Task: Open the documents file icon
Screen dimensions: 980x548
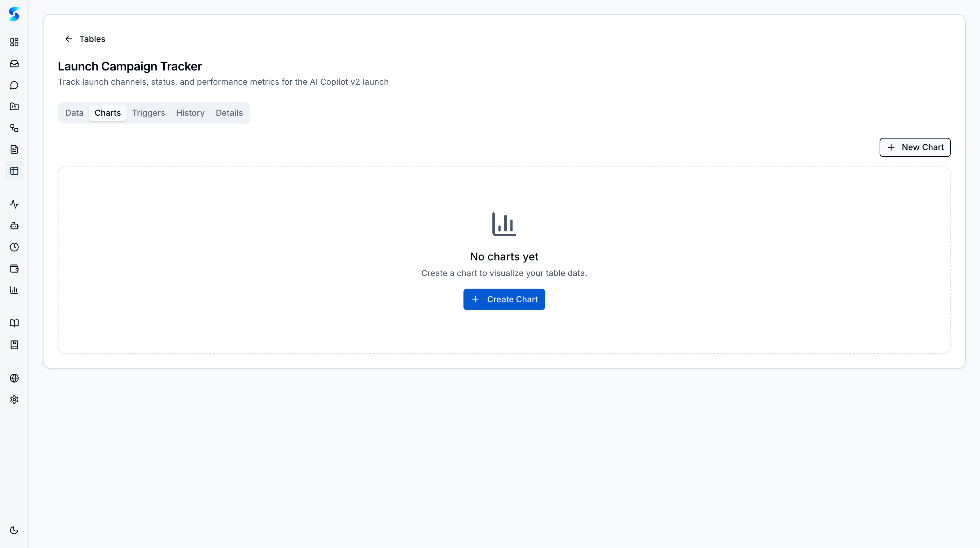Action: (14, 149)
